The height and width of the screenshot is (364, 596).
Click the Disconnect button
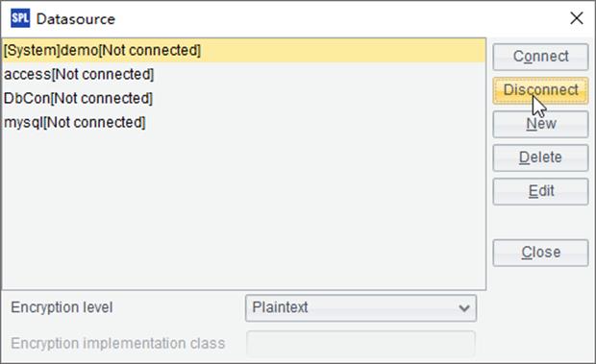click(x=540, y=90)
